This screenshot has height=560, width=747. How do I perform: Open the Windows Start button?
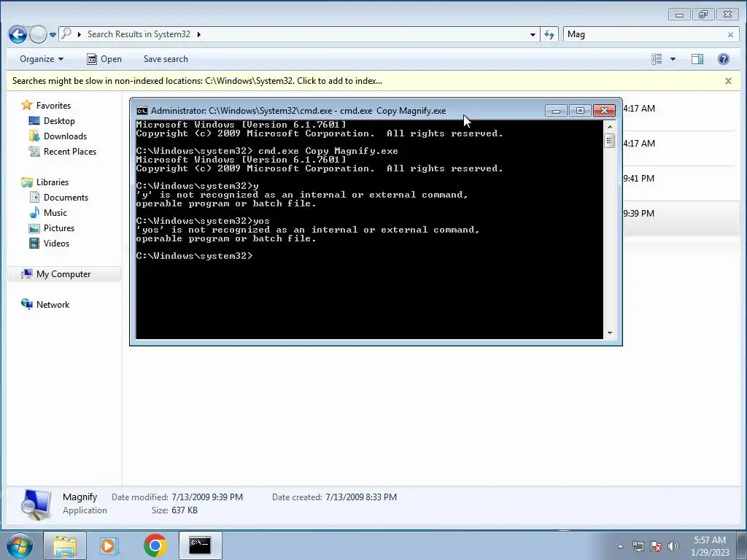coord(19,545)
